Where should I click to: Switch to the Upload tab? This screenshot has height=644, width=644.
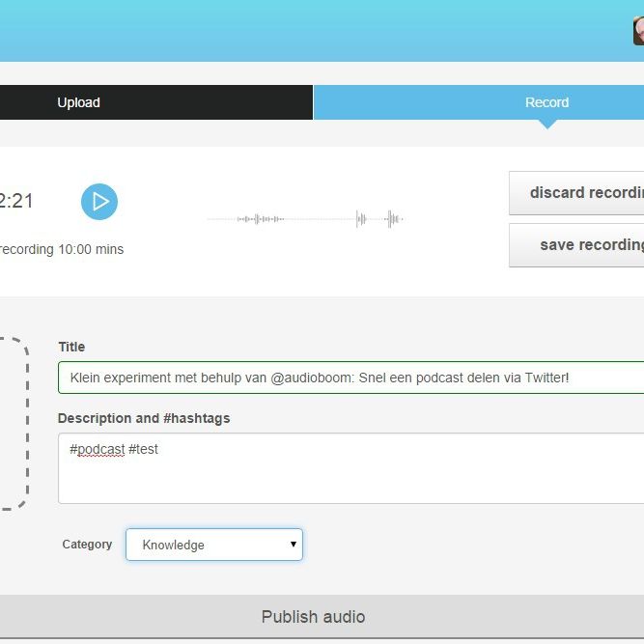(x=78, y=102)
